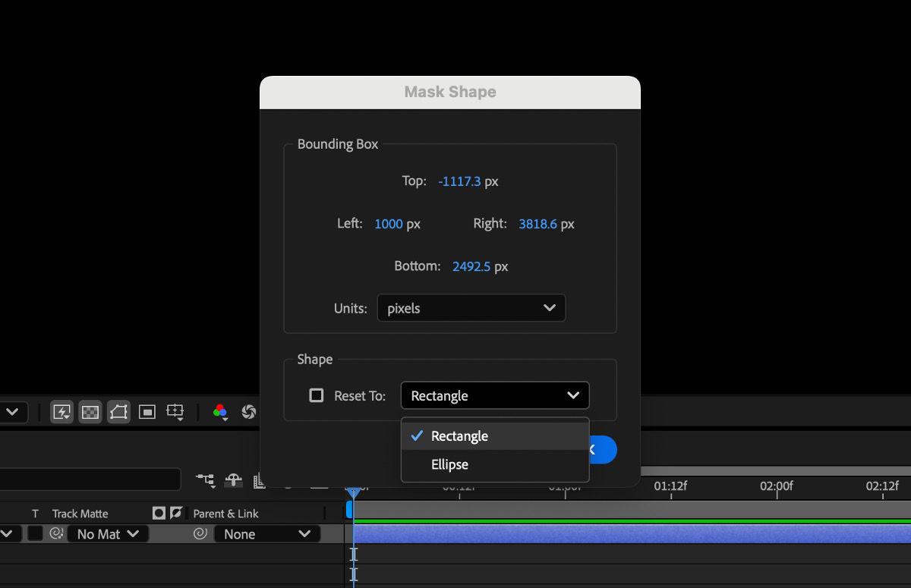Toggle the layer switch beside No Mat
Image resolution: width=911 pixels, height=588 pixels.
click(36, 533)
